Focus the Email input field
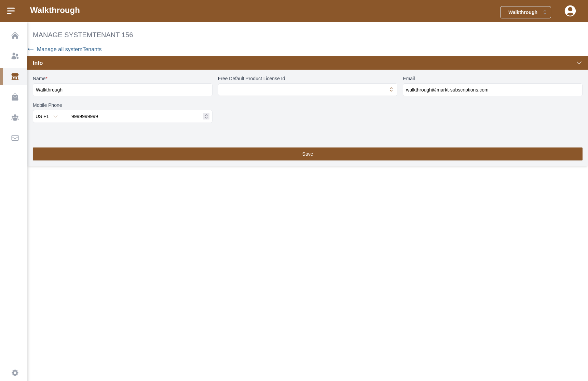The height and width of the screenshot is (381, 588). point(492,90)
